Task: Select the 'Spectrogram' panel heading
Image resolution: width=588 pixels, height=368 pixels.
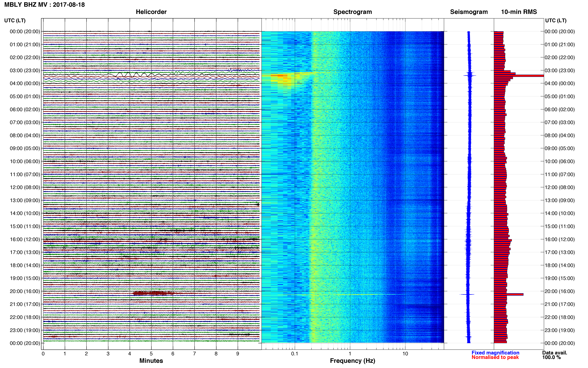Action: 352,12
